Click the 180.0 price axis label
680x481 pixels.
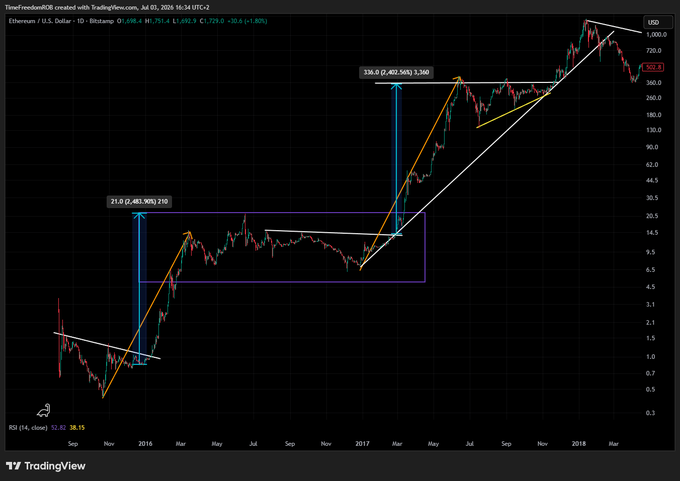click(x=654, y=115)
